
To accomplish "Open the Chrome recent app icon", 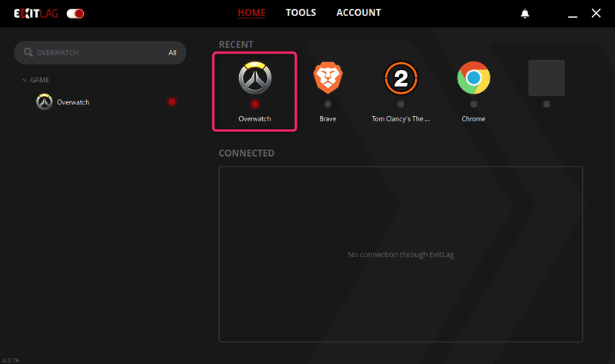I will (474, 78).
